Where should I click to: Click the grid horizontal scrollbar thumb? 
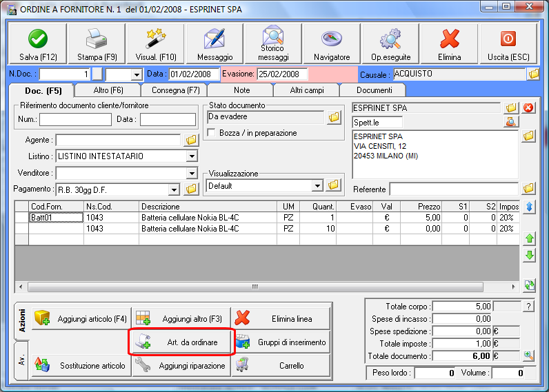click(x=255, y=287)
